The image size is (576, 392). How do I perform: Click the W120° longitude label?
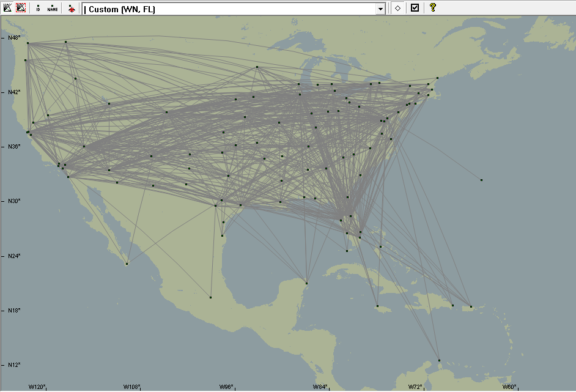pyautogui.click(x=37, y=387)
